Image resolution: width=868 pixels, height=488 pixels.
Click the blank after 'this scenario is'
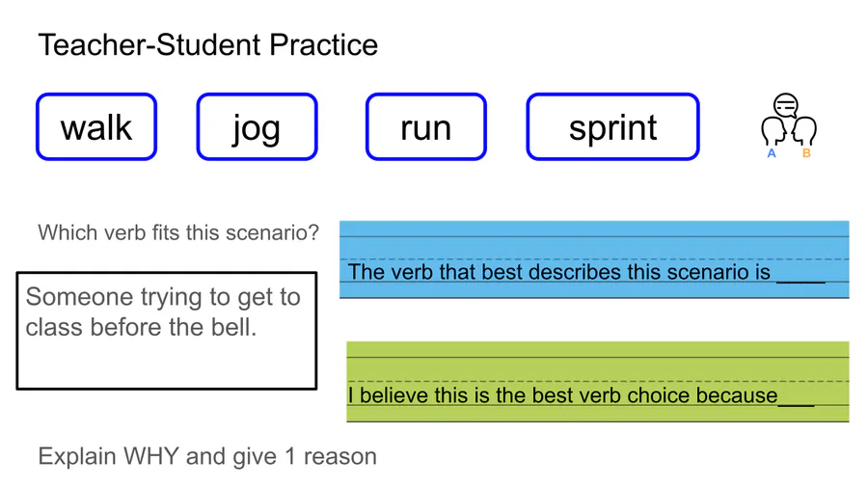point(800,280)
